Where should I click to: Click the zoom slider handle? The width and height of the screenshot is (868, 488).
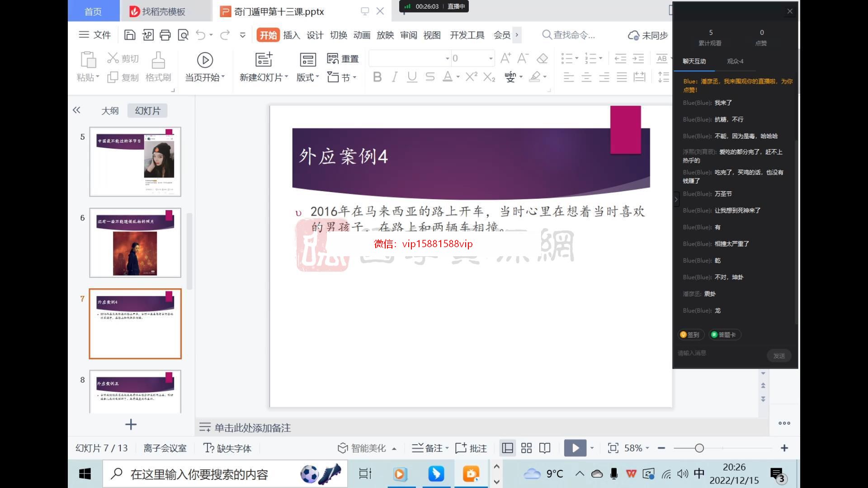(699, 448)
